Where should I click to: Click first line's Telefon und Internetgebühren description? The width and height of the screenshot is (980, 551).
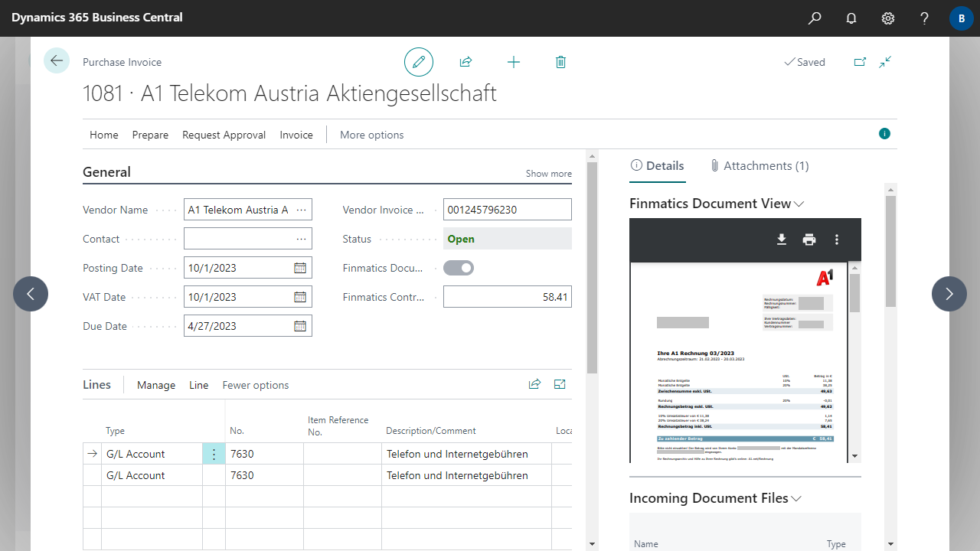pos(457,454)
